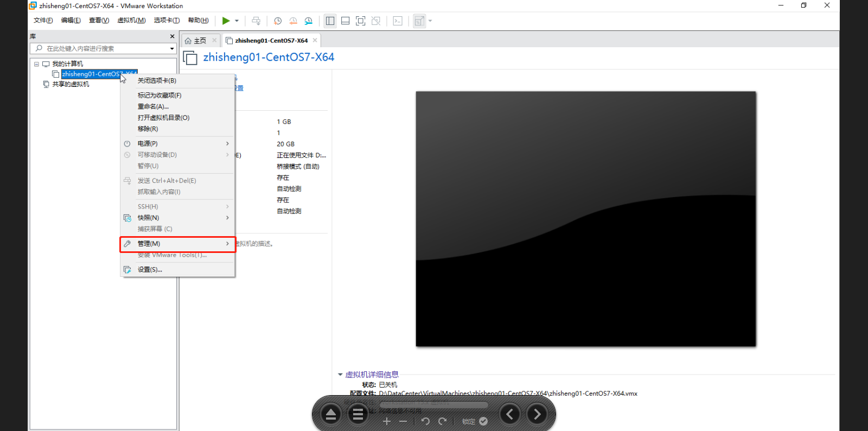Image resolution: width=868 pixels, height=431 pixels.
Task: Take a snapshot using the clock-plus toolbar icon
Action: [277, 21]
